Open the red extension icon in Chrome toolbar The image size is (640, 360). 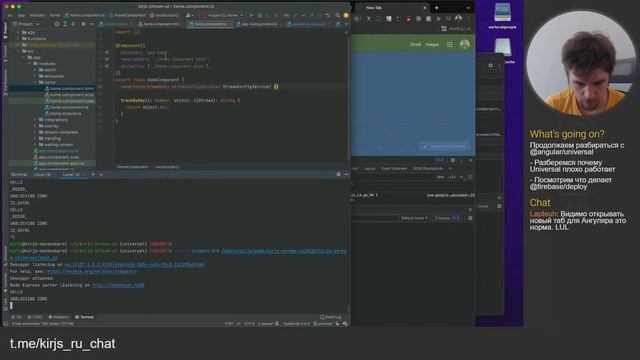[x=408, y=19]
